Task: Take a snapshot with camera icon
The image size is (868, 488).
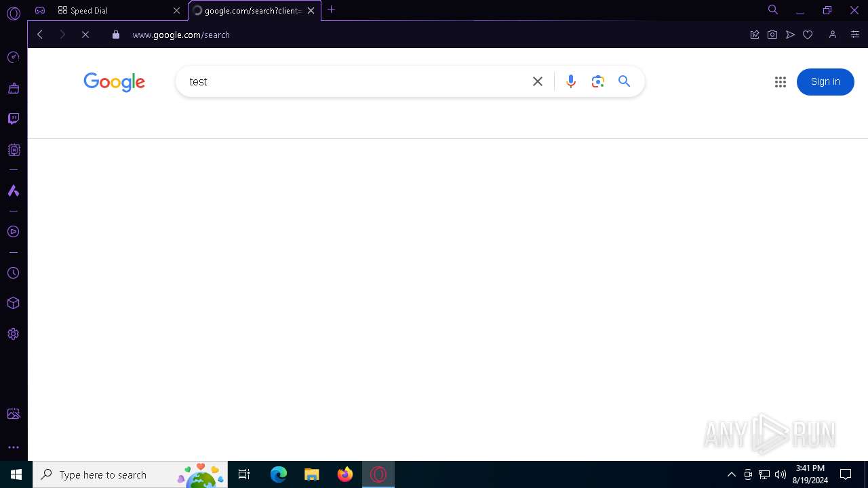Action: [x=772, y=35]
